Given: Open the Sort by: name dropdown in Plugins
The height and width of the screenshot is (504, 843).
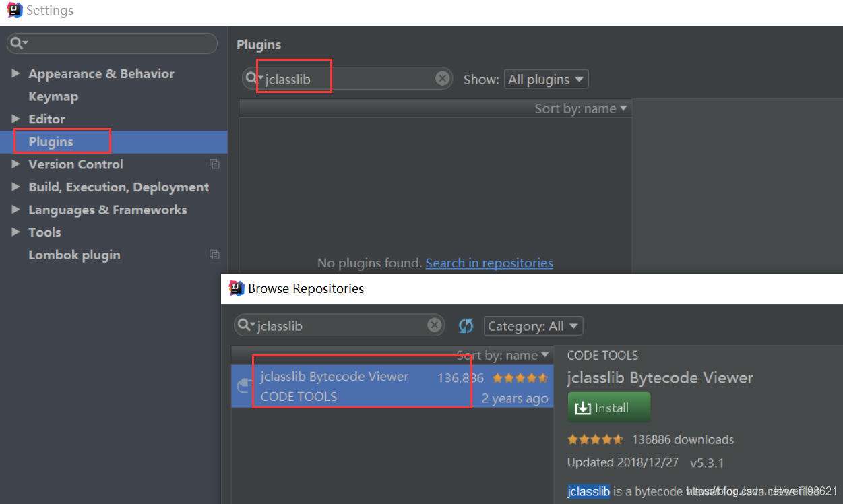Looking at the screenshot, I should pos(580,108).
